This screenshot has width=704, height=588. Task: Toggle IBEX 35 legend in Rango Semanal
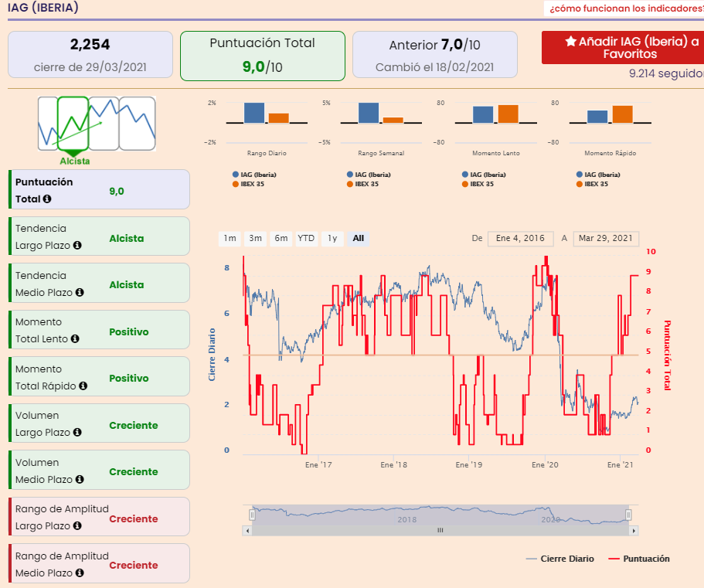362,184
